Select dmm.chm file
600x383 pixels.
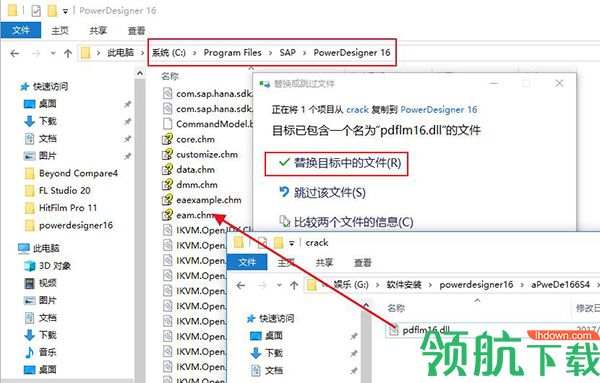(x=197, y=185)
